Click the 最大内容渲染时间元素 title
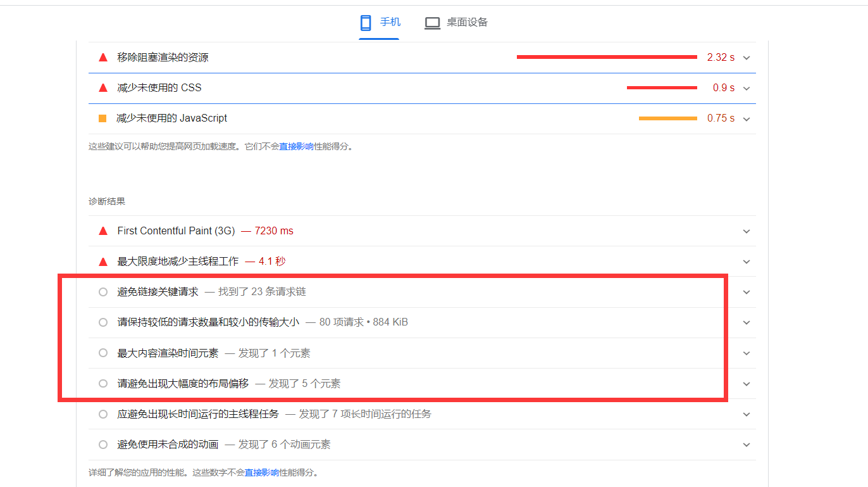Viewport: 868px width, 487px height. click(x=168, y=353)
